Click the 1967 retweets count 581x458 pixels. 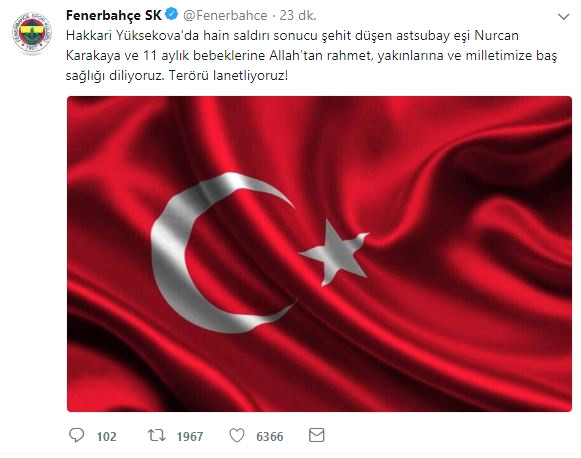click(190, 437)
